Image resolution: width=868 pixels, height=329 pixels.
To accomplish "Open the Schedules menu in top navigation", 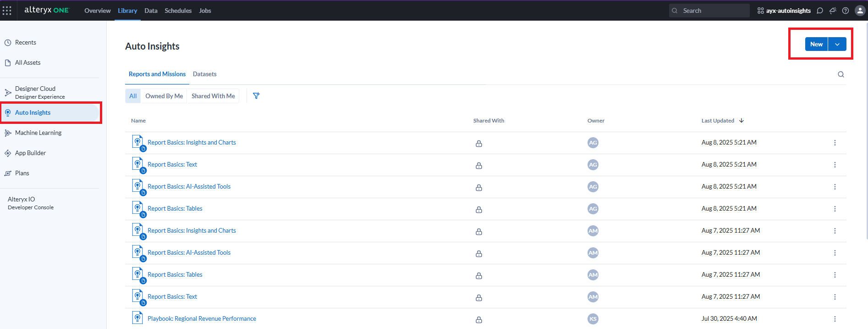I will (178, 11).
